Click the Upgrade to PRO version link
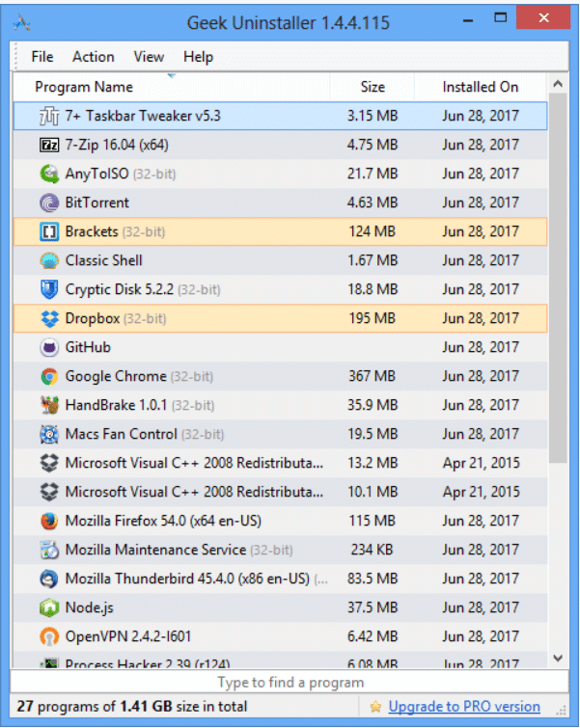580x728 pixels. [x=463, y=707]
